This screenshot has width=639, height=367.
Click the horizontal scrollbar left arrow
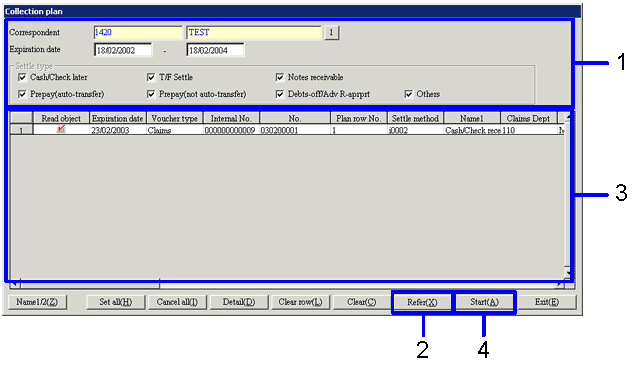click(15, 284)
